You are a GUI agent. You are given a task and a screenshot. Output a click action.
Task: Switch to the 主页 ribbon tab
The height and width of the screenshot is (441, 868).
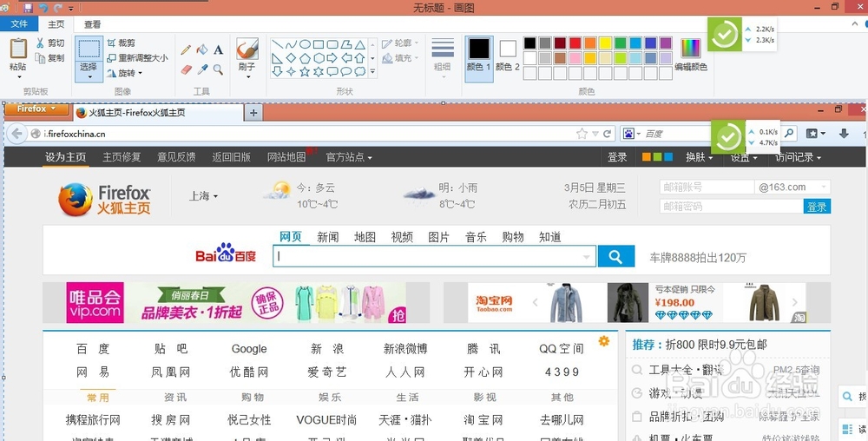click(x=56, y=23)
